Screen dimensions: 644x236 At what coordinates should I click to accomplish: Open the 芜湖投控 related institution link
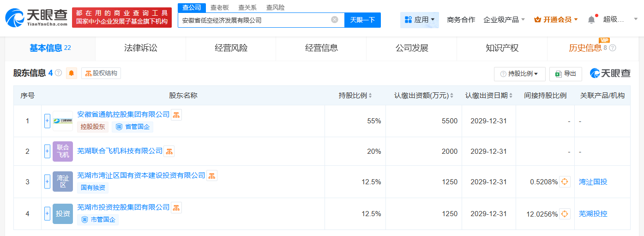click(x=593, y=214)
